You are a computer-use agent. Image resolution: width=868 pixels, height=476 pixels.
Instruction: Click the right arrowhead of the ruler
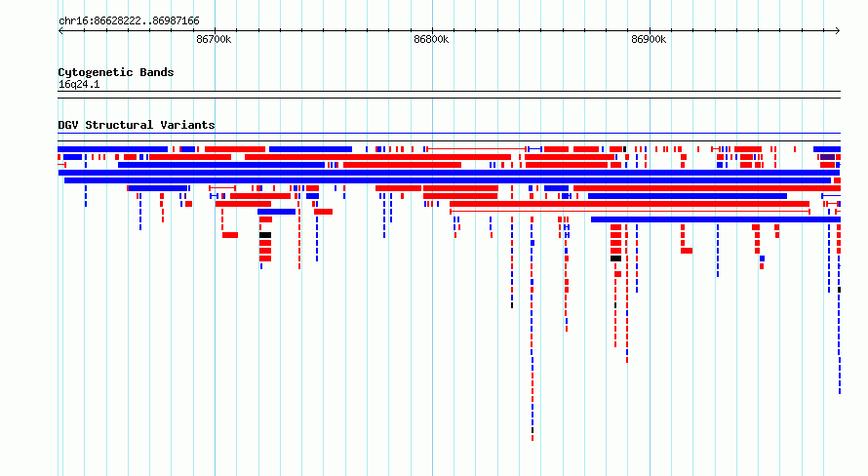point(838,31)
